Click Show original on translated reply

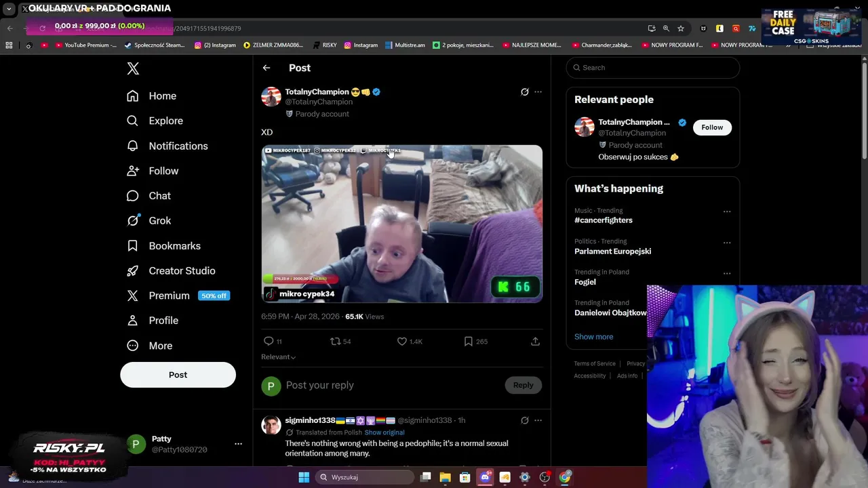(384, 432)
